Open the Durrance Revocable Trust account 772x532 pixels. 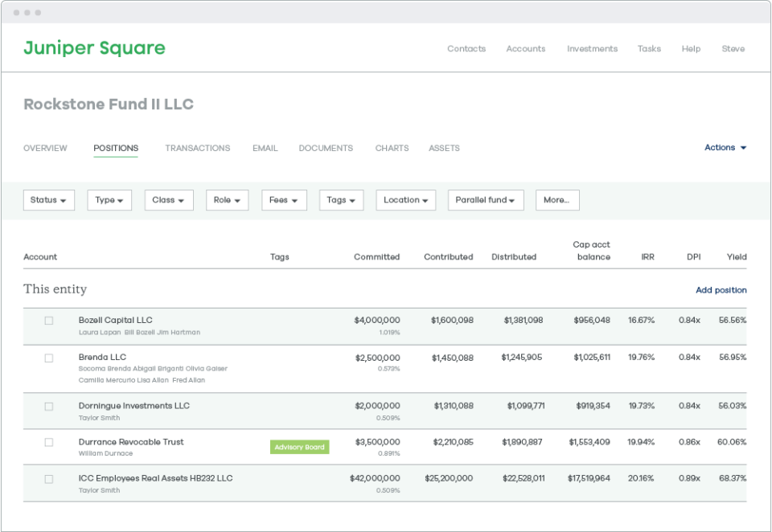131,442
